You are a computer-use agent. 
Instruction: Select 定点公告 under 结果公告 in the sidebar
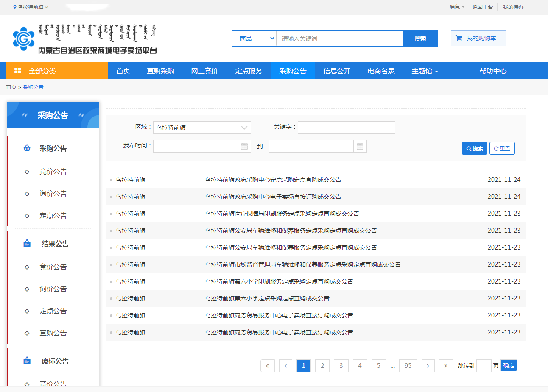53,311
